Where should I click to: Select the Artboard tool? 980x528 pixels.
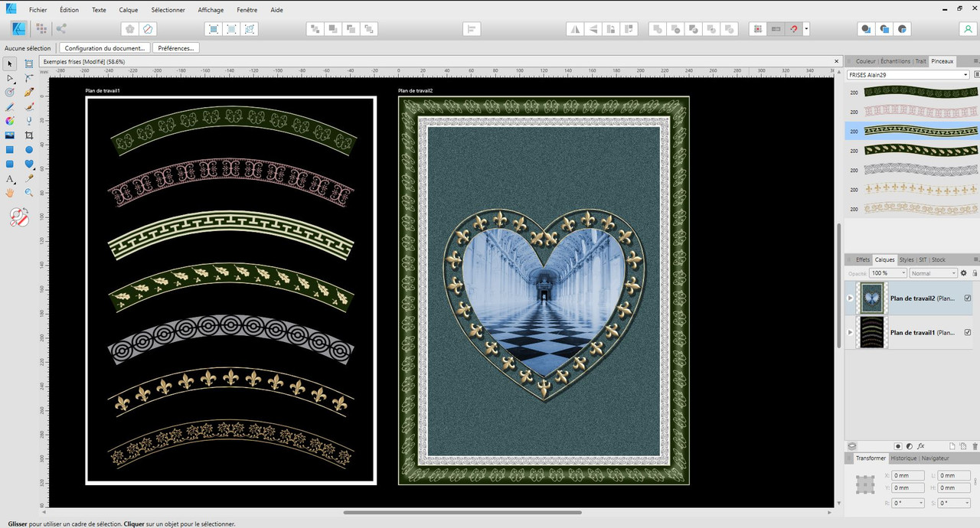(29, 64)
